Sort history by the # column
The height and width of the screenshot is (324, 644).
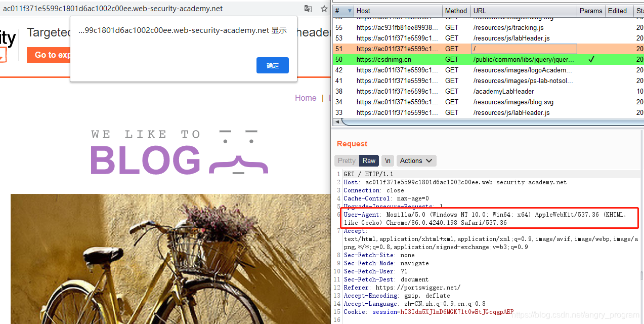[x=344, y=11]
